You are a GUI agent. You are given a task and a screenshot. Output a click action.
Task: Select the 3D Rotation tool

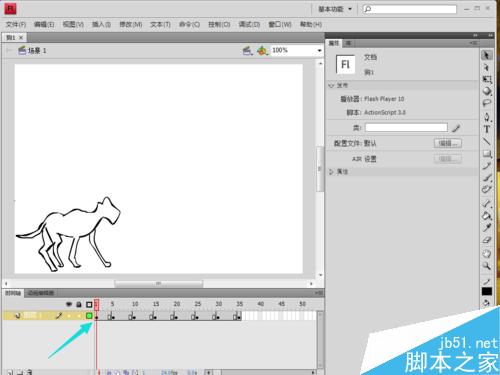[x=487, y=91]
